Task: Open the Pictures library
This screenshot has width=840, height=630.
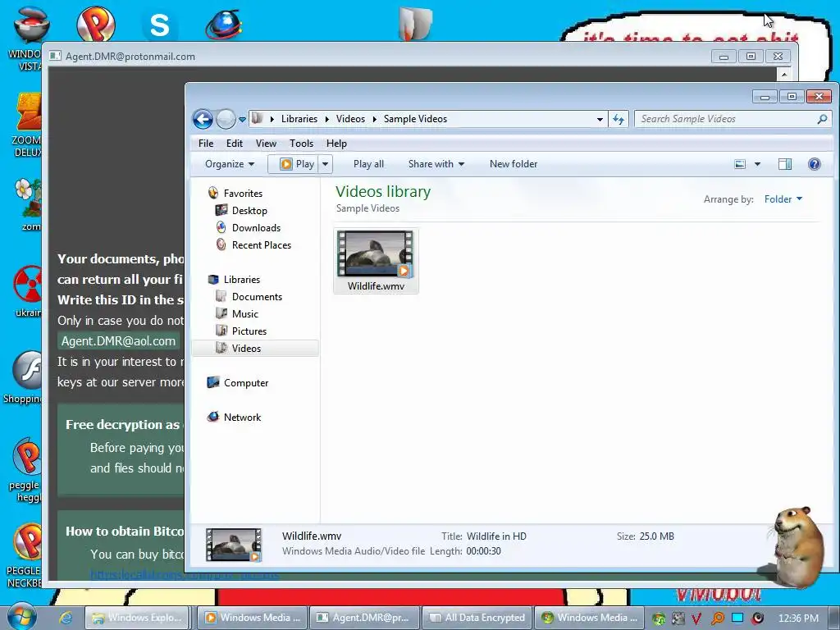Action: 249,331
